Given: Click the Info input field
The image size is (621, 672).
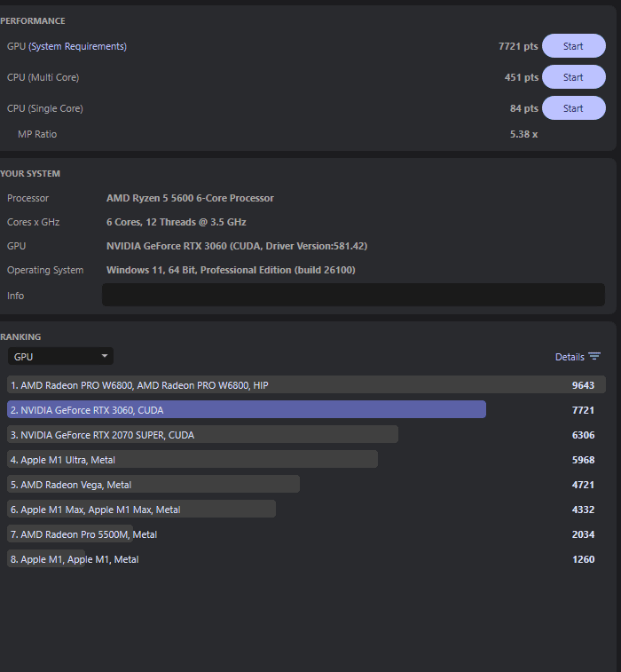Looking at the screenshot, I should coord(353,295).
